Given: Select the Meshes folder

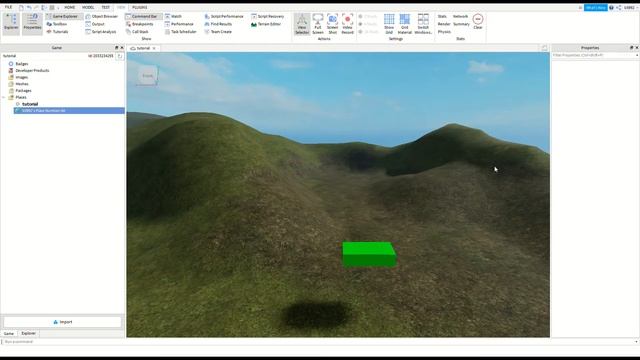Looking at the screenshot, I should (22, 84).
